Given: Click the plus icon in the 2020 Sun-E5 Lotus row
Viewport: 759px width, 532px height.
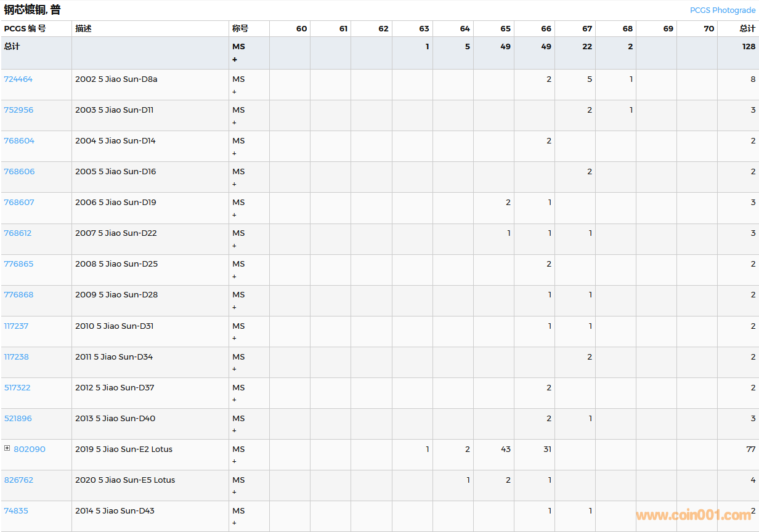Looking at the screenshot, I should 234,492.
